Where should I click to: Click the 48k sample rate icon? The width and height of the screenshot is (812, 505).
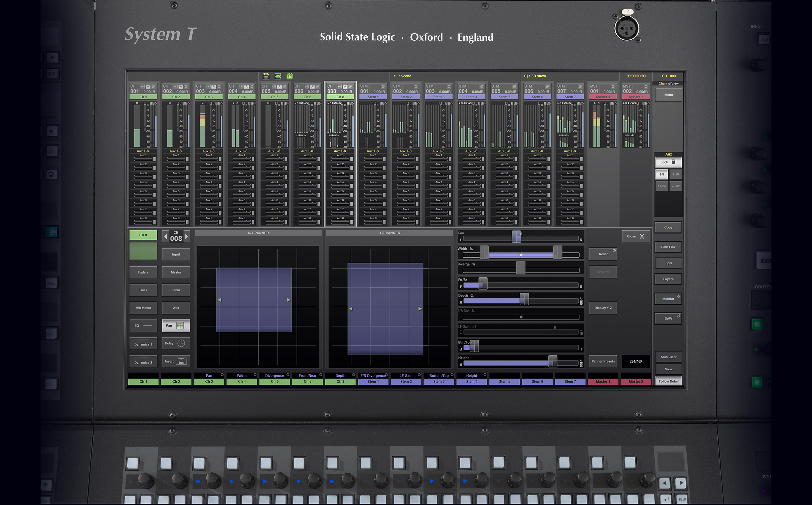click(278, 76)
